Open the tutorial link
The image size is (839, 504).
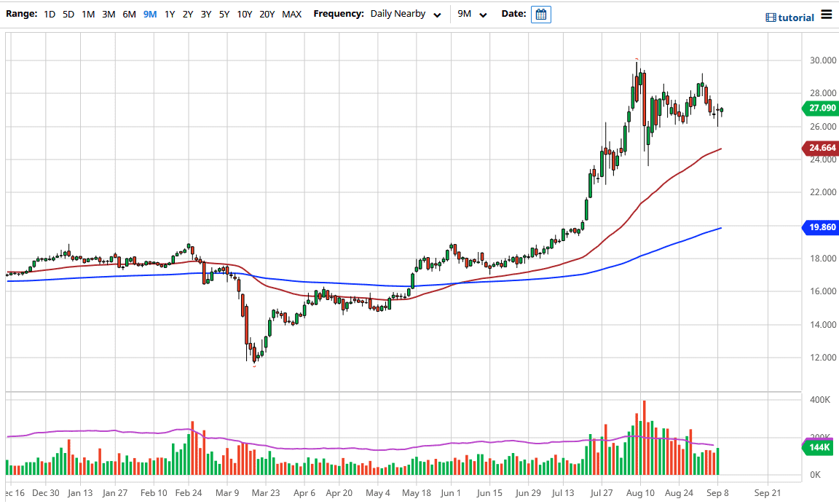[x=796, y=17]
